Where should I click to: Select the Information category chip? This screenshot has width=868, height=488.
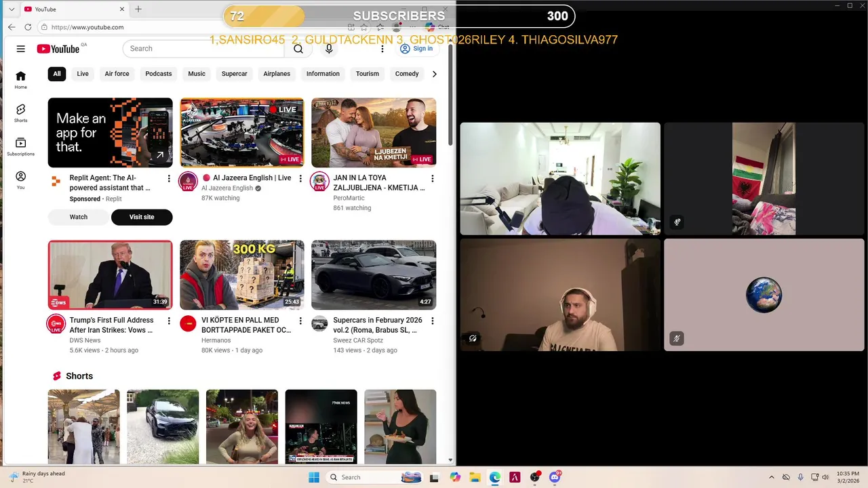point(323,74)
